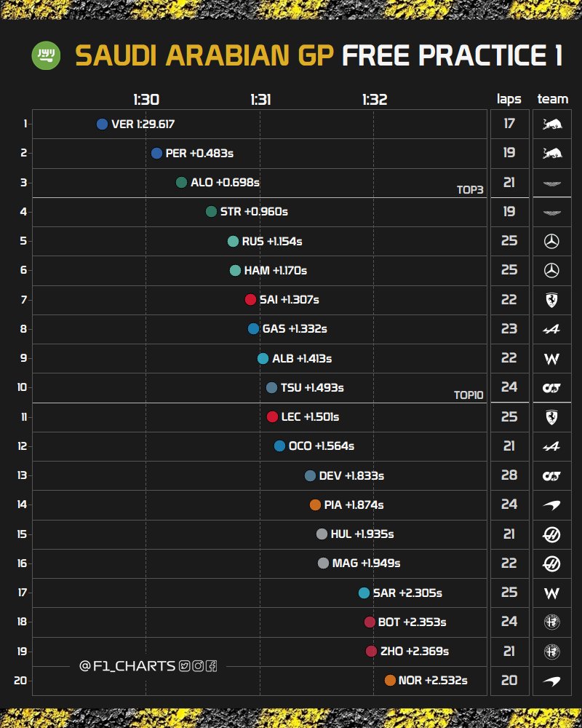Select the Haas logo in Hulkenberg's row
Image resolution: width=582 pixels, height=728 pixels.
(552, 534)
